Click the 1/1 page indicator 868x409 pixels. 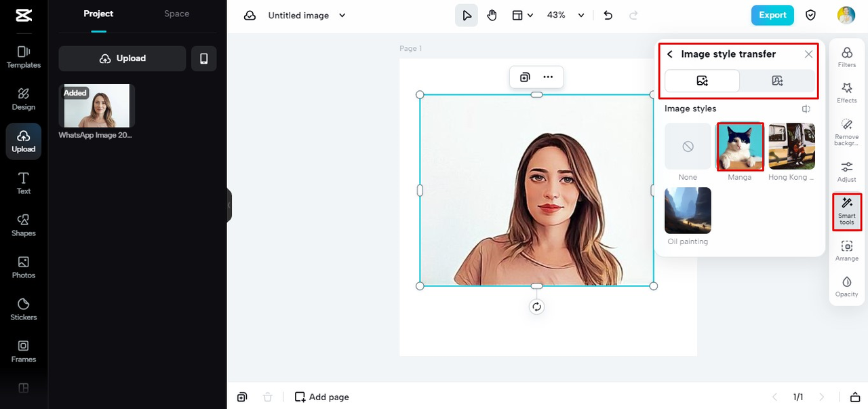coord(798,397)
